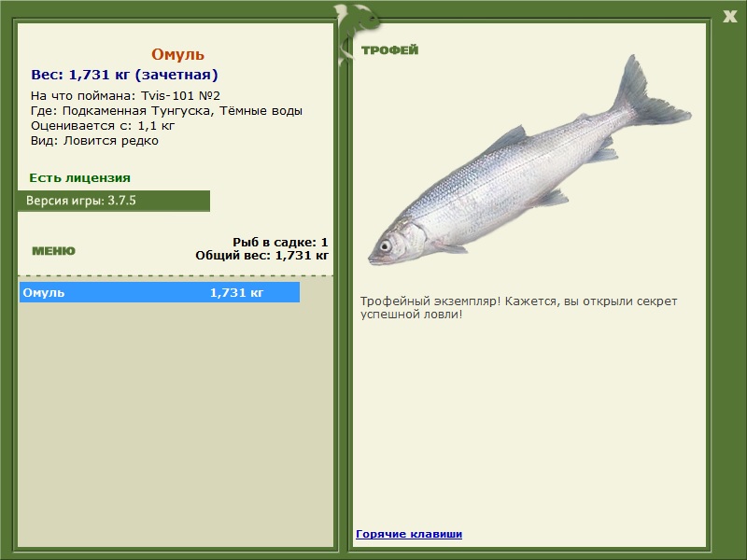Click the Рыб в садке: 1 counter

280,242
